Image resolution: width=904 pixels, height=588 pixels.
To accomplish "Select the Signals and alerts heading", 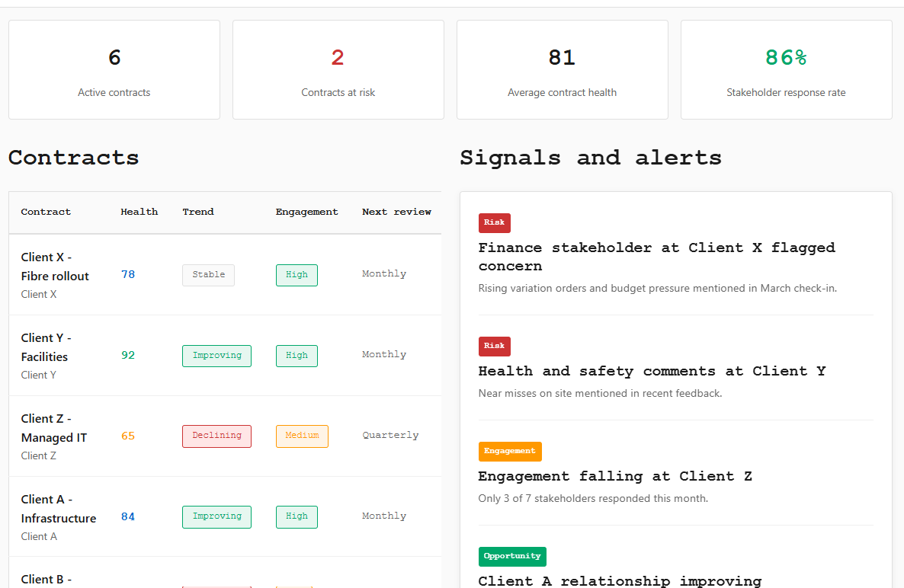I will pyautogui.click(x=590, y=158).
